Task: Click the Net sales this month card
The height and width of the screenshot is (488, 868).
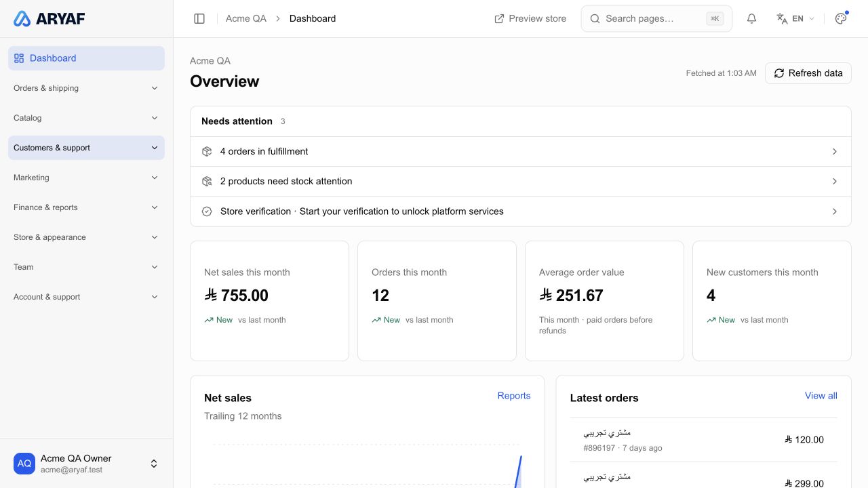Action: click(x=269, y=301)
